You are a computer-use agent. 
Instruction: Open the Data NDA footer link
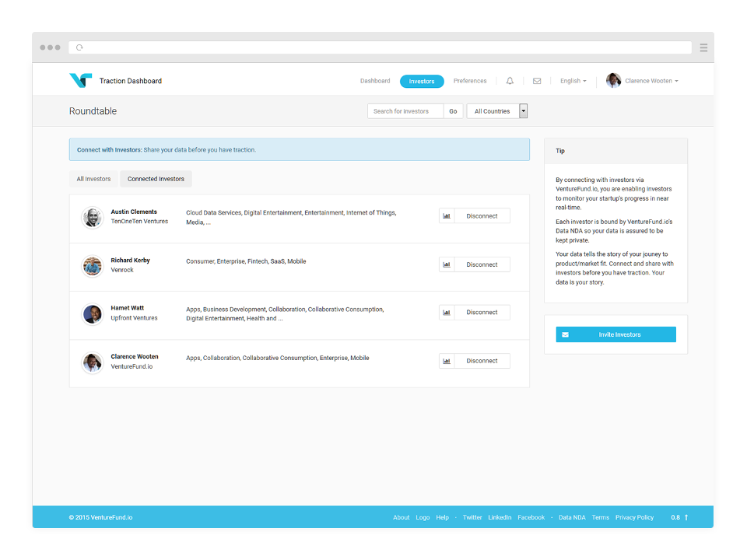pyautogui.click(x=572, y=516)
